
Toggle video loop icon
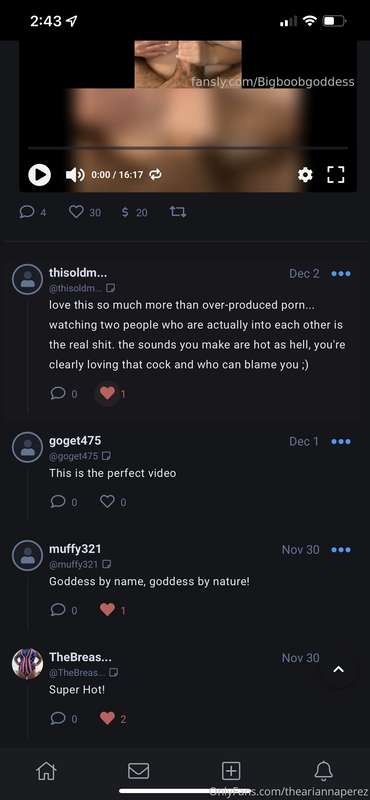click(x=155, y=175)
